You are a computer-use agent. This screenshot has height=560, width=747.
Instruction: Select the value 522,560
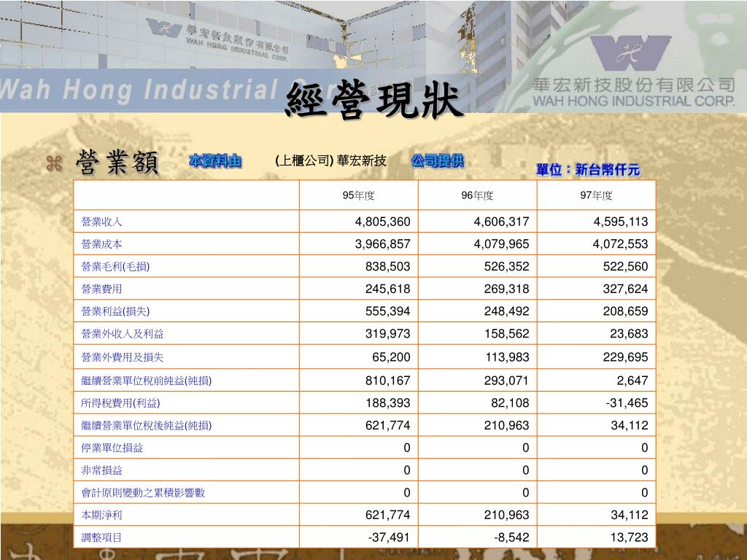point(625,266)
